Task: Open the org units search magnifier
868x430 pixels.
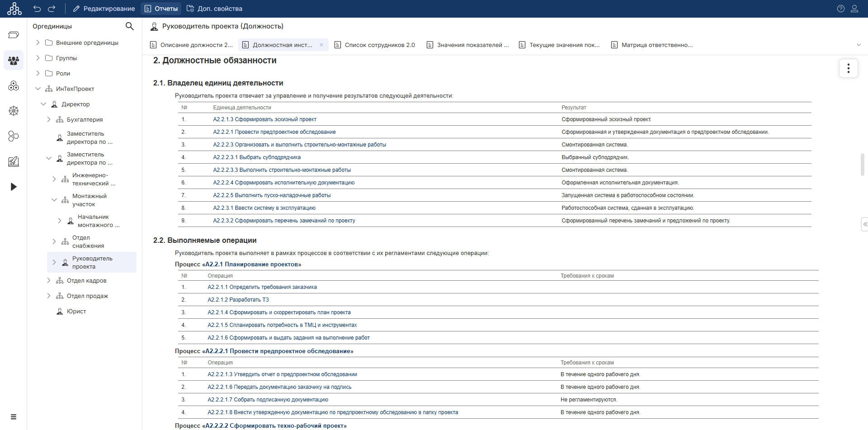Action: click(129, 26)
